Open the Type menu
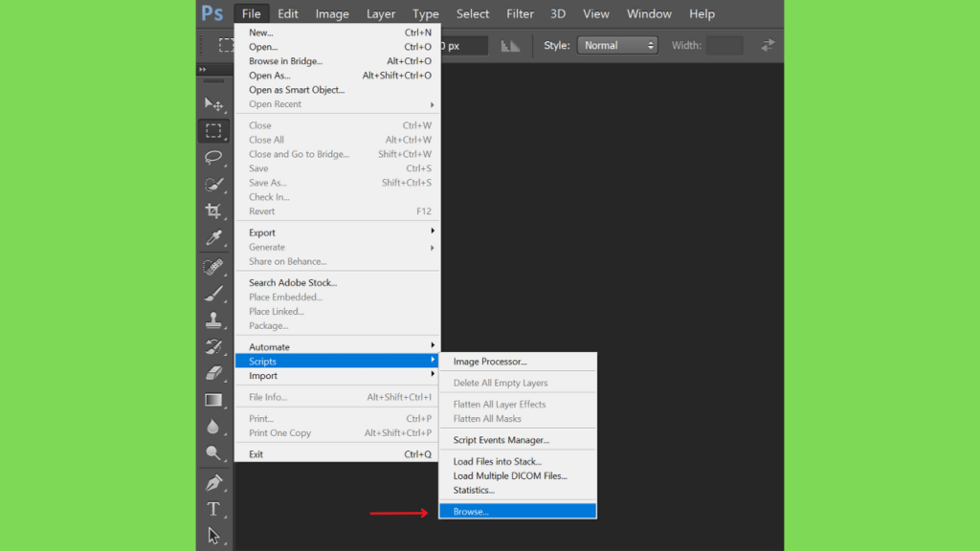The height and width of the screenshot is (551, 980). tap(426, 13)
